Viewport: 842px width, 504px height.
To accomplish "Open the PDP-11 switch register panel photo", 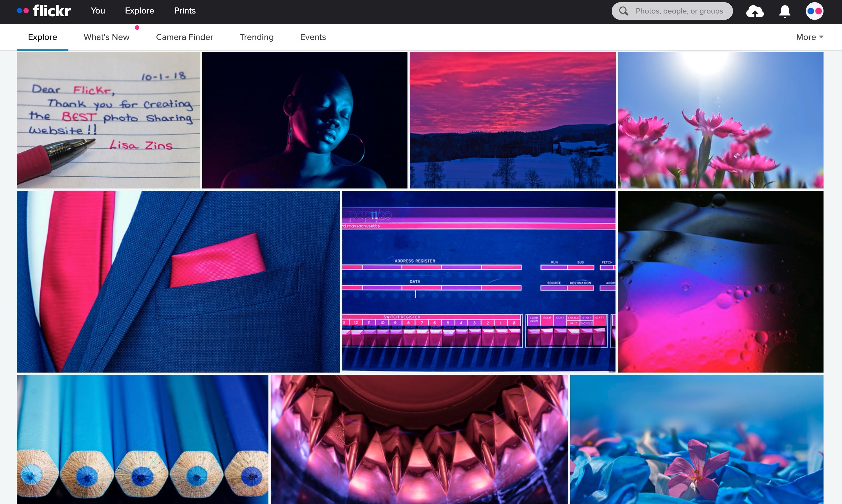I will click(x=478, y=281).
